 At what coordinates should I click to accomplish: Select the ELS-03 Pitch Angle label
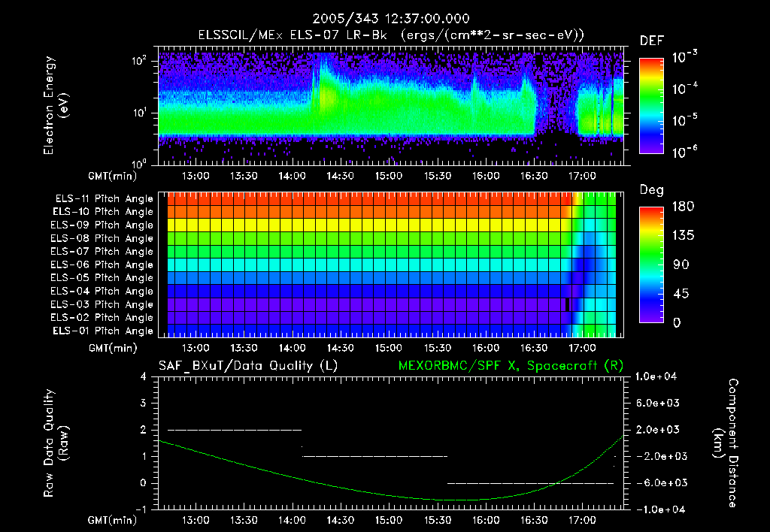pos(102,304)
